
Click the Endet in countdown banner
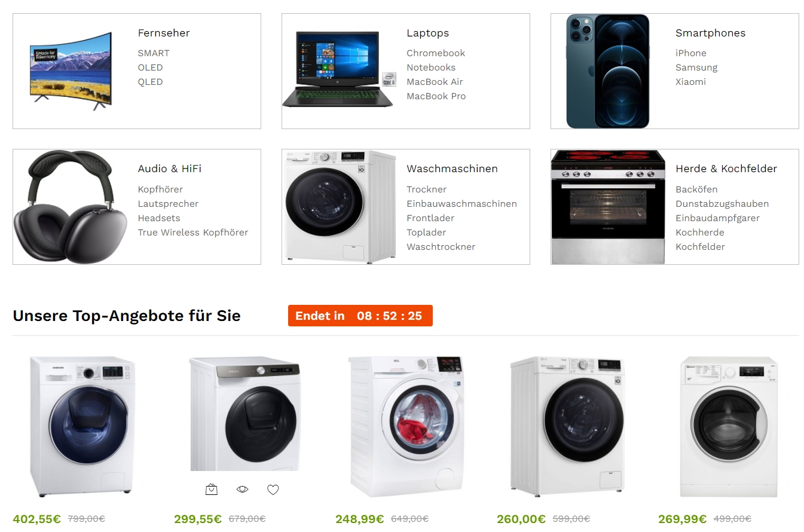[360, 316]
